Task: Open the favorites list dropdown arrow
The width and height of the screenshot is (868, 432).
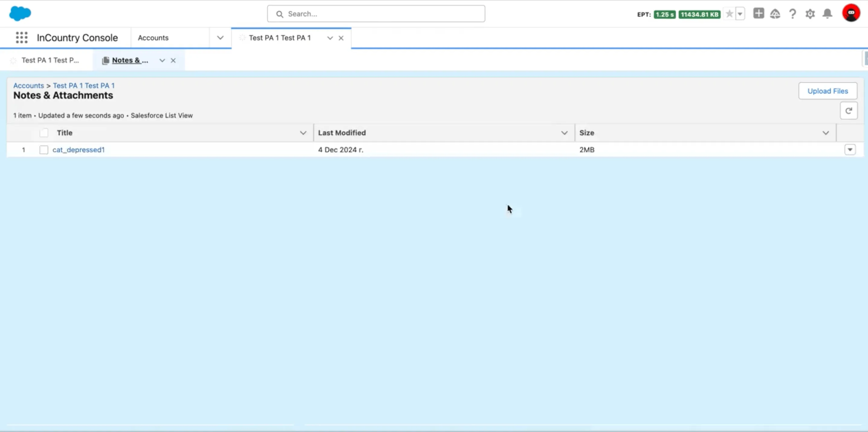Action: tap(740, 14)
